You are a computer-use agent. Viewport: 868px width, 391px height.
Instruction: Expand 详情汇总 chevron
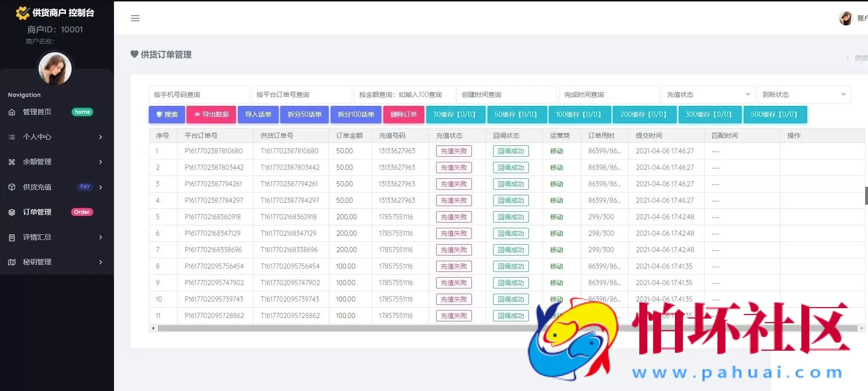(x=100, y=237)
